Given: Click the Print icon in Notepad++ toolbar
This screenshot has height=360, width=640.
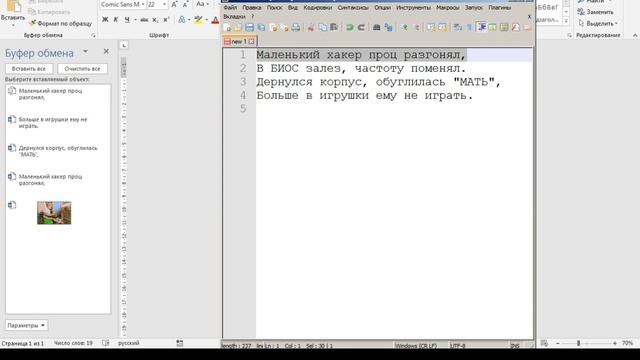Looking at the screenshot, I should click(x=296, y=27).
